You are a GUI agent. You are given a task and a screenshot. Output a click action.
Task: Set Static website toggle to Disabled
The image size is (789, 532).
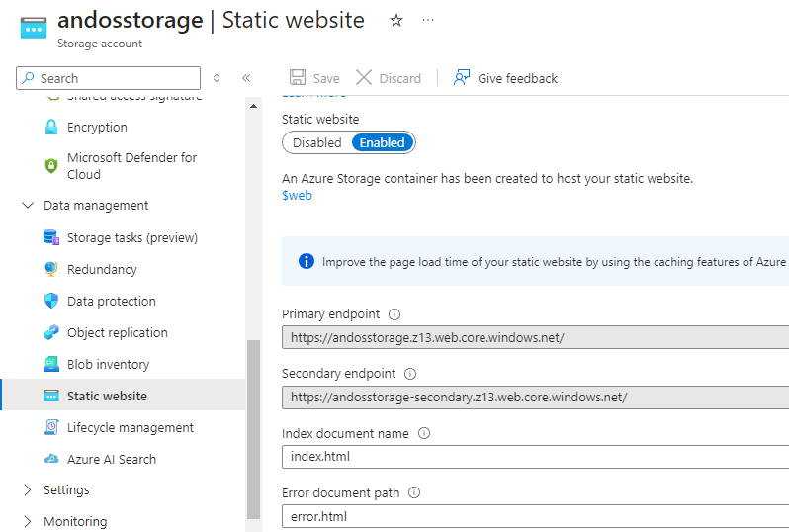(x=316, y=142)
